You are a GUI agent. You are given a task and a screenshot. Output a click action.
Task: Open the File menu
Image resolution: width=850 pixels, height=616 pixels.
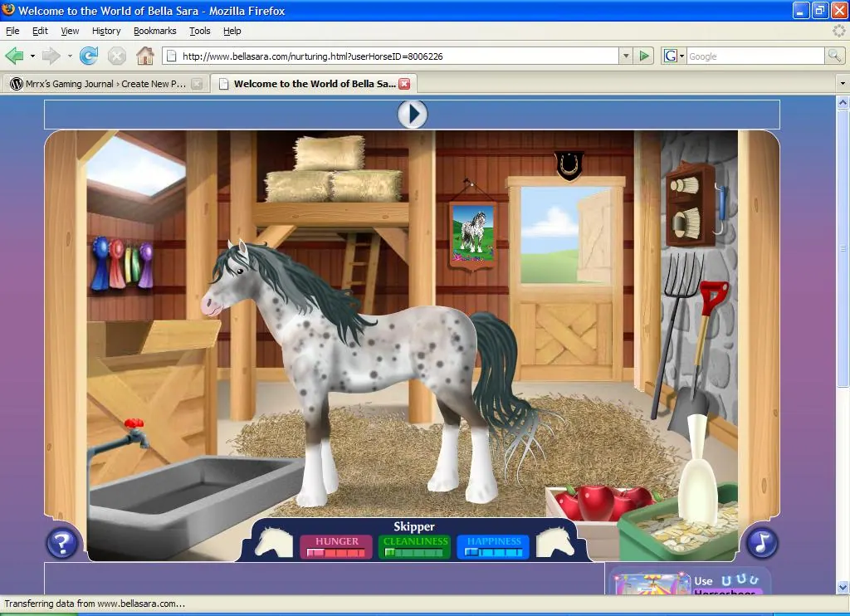pyautogui.click(x=12, y=31)
